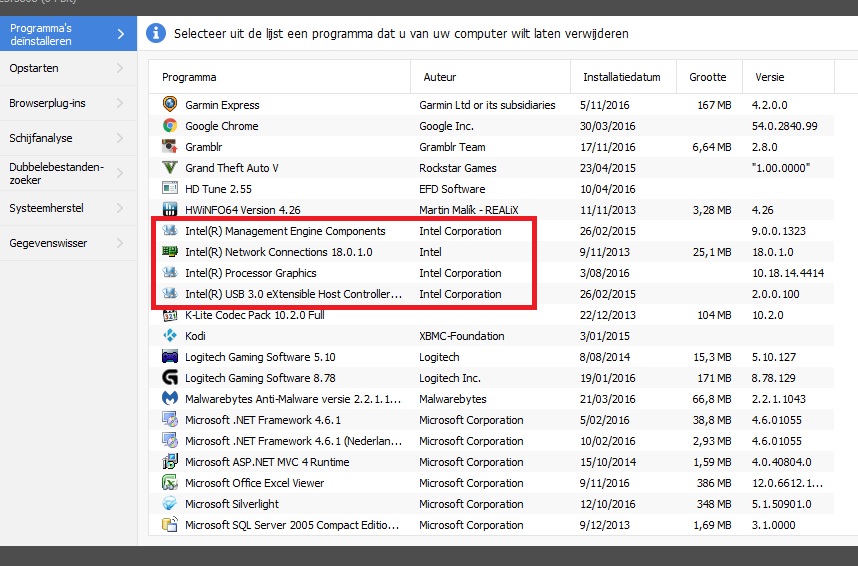
Task: Click the Malwarebytes Anti-Malware icon
Action: (x=170, y=399)
